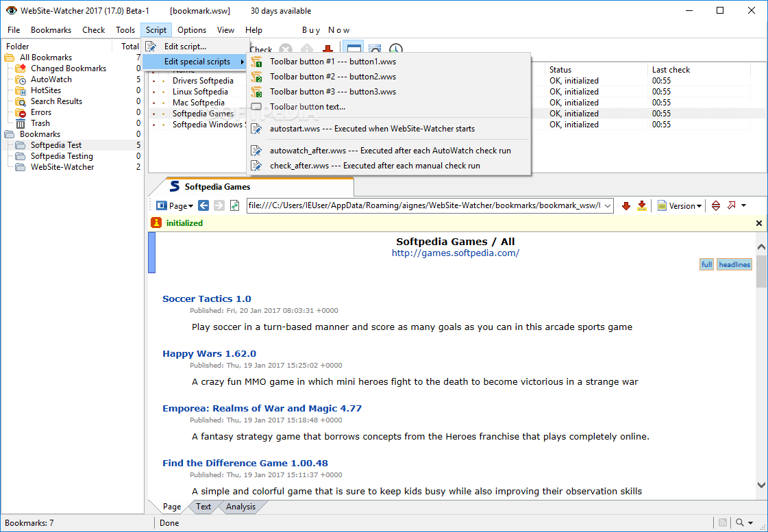
Task: Click the Edit script pencil icon
Action: pyautogui.click(x=151, y=47)
